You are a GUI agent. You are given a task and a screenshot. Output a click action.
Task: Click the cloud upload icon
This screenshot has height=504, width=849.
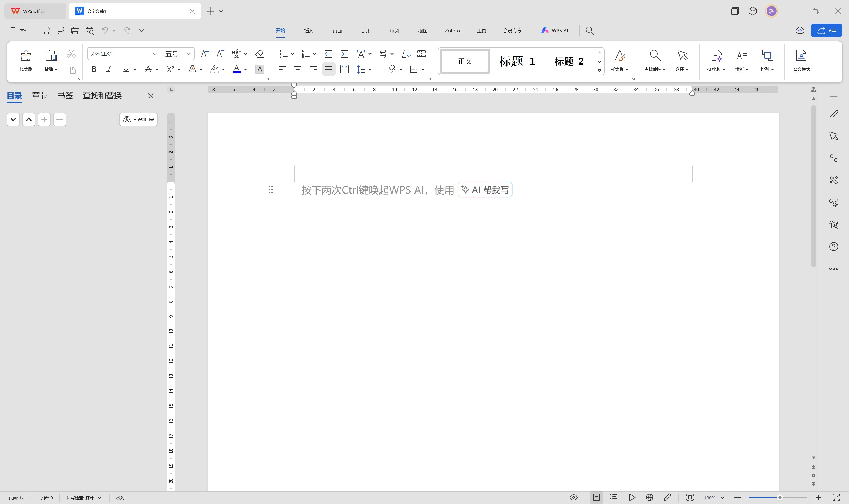click(800, 31)
